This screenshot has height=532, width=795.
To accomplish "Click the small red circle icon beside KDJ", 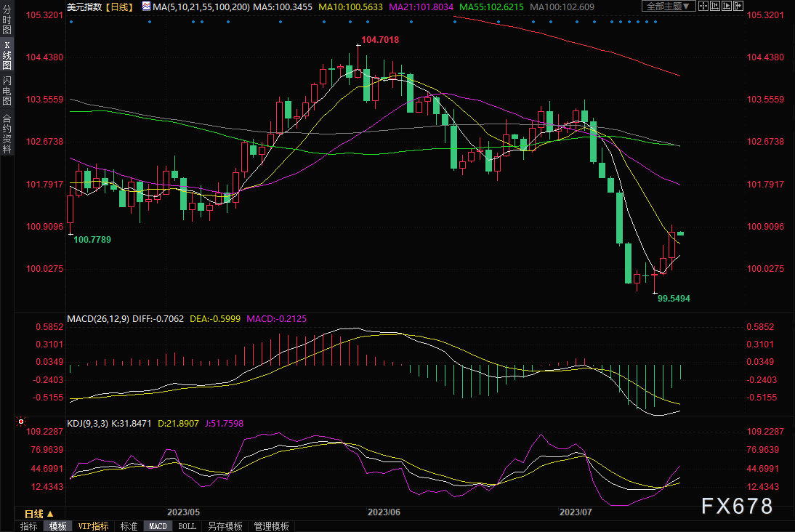I will tap(21, 422).
